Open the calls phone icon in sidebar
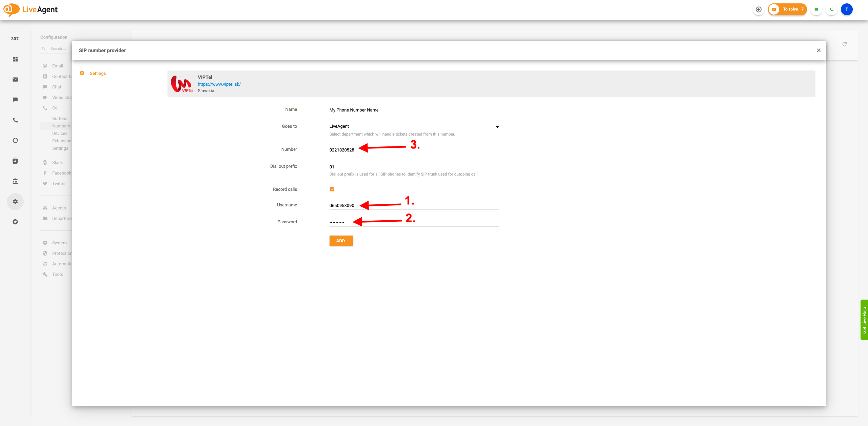The width and height of the screenshot is (868, 426). pos(15,120)
